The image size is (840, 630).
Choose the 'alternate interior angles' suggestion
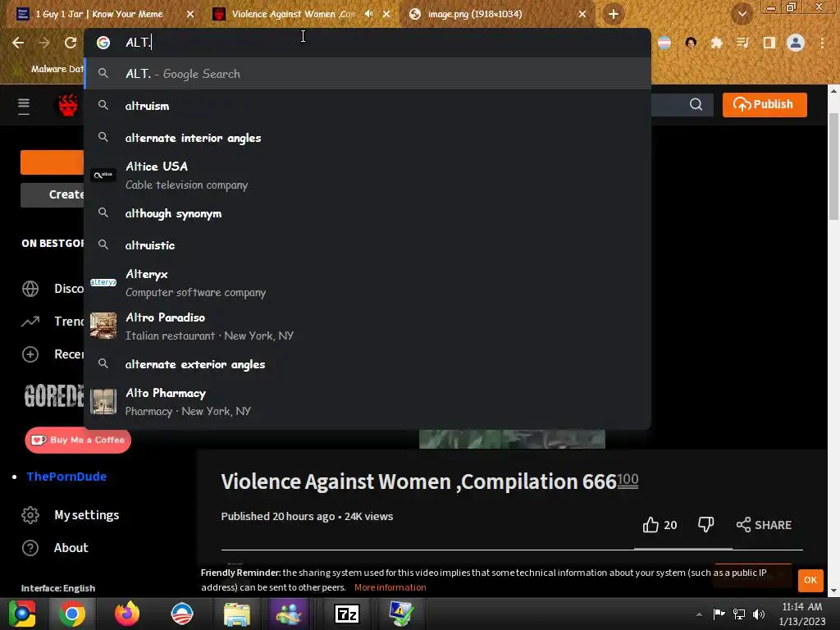(367, 138)
